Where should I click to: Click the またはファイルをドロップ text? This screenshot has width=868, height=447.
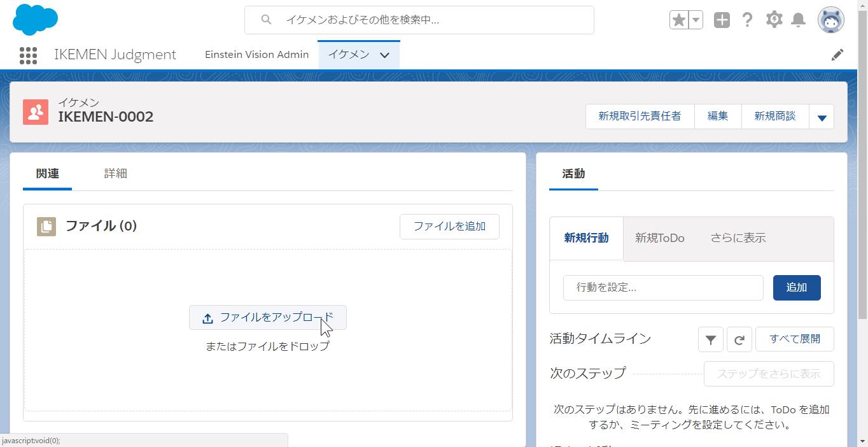268,346
